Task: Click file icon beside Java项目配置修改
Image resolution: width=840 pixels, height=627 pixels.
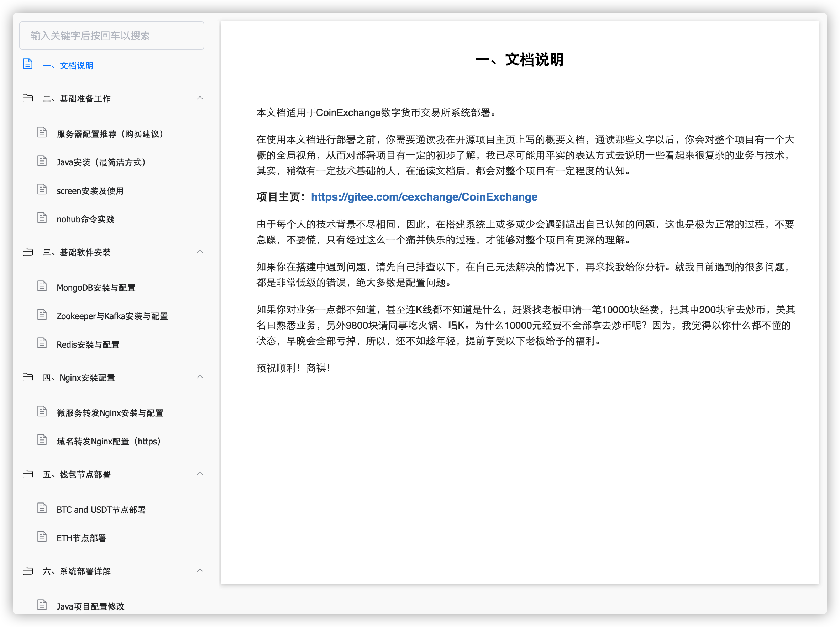Action: (42, 605)
